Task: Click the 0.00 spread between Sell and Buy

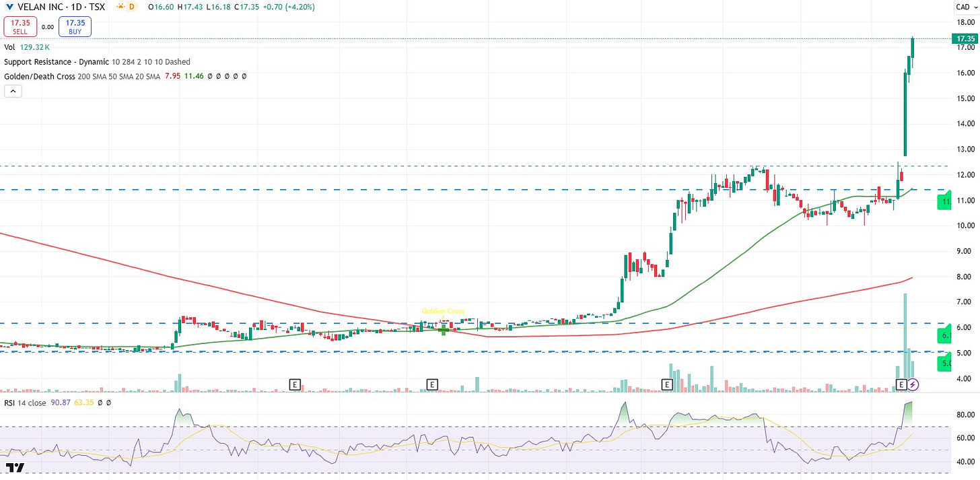Action: [x=47, y=28]
